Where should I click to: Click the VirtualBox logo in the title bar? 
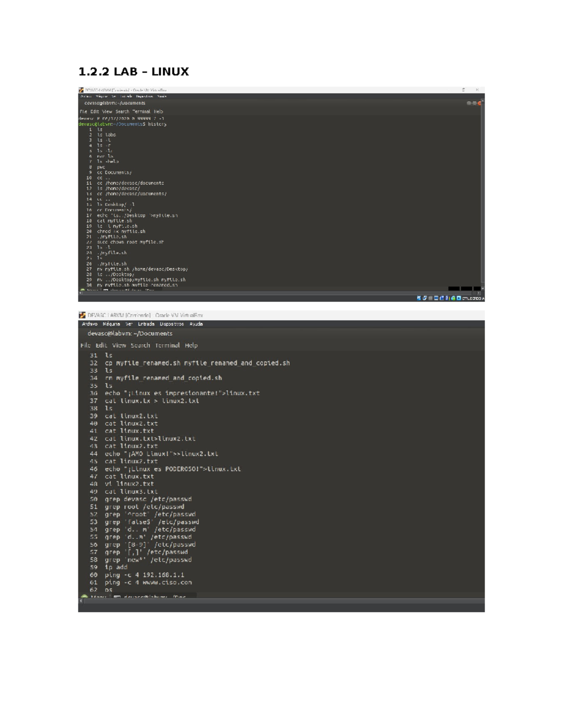pos(83,315)
